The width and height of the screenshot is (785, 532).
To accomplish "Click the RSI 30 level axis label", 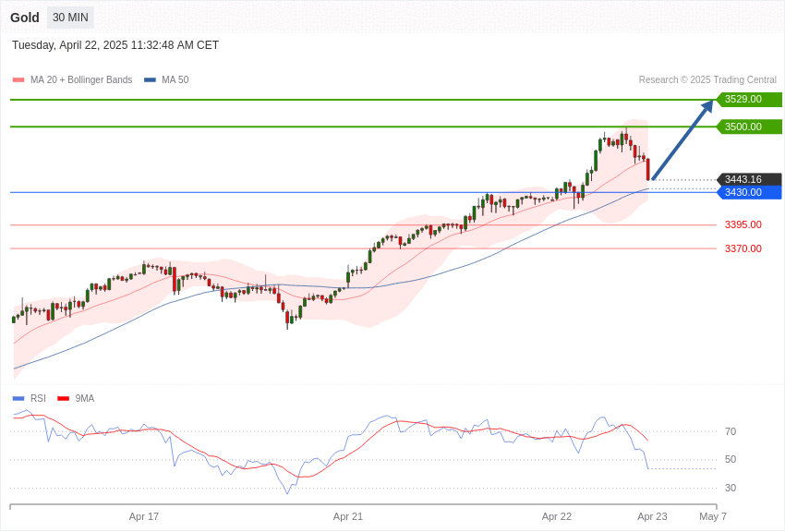I will (731, 488).
